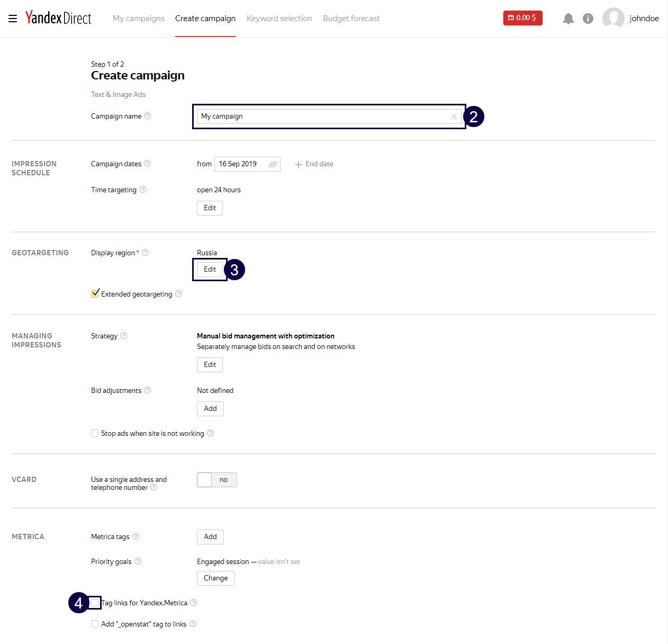Click the johndoe profile avatar

click(x=613, y=18)
